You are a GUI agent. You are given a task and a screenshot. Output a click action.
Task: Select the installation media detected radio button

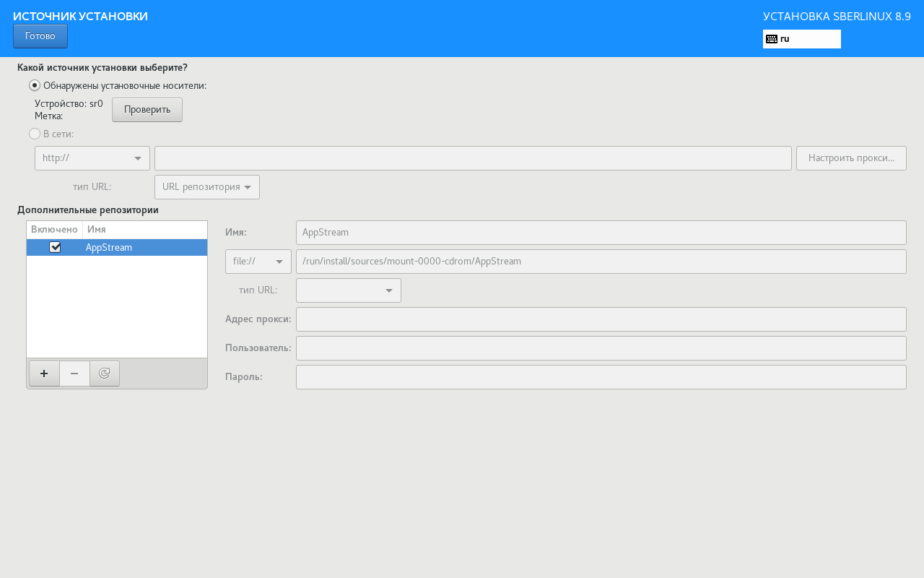35,85
